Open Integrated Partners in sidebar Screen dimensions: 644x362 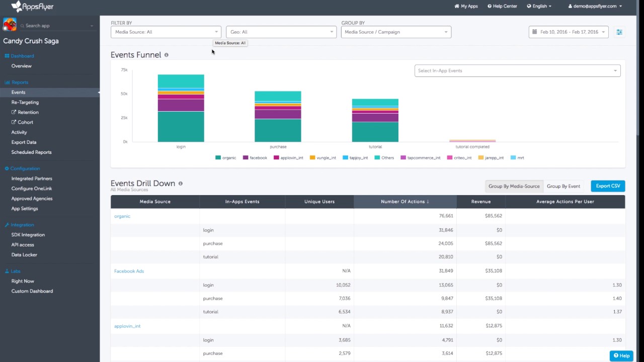pos(32,178)
